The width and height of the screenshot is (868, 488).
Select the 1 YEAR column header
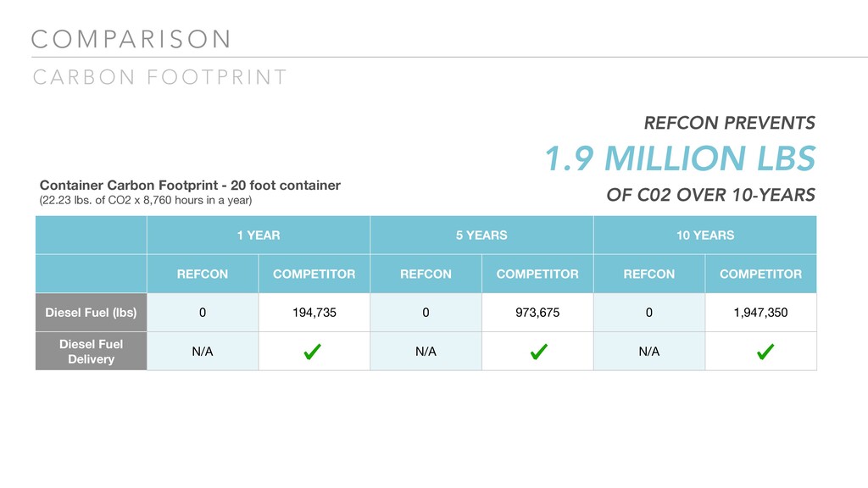click(x=259, y=235)
